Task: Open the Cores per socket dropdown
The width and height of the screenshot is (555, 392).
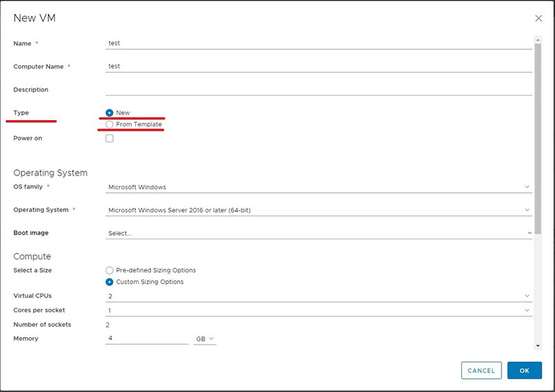Action: (319, 310)
